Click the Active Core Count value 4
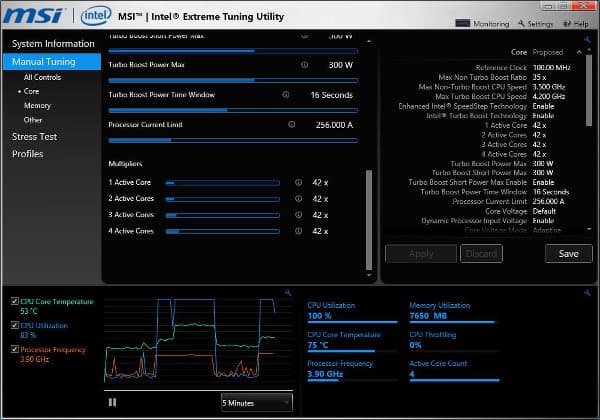600x420 pixels. tap(412, 374)
